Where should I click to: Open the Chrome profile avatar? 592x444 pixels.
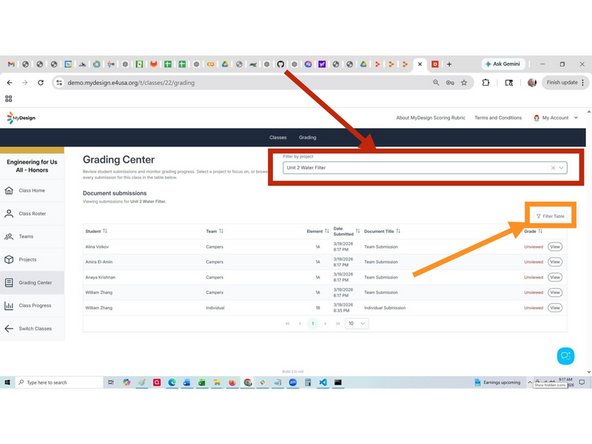[x=532, y=83]
